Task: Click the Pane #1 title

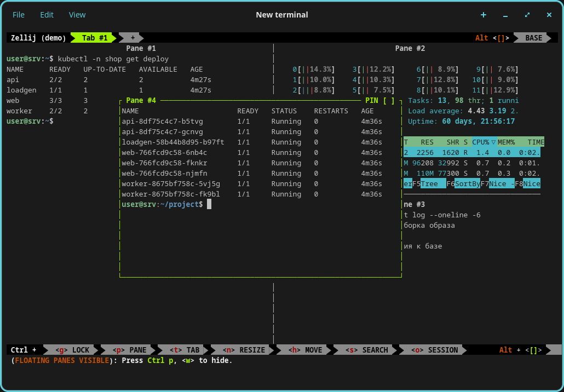Action: (141, 48)
